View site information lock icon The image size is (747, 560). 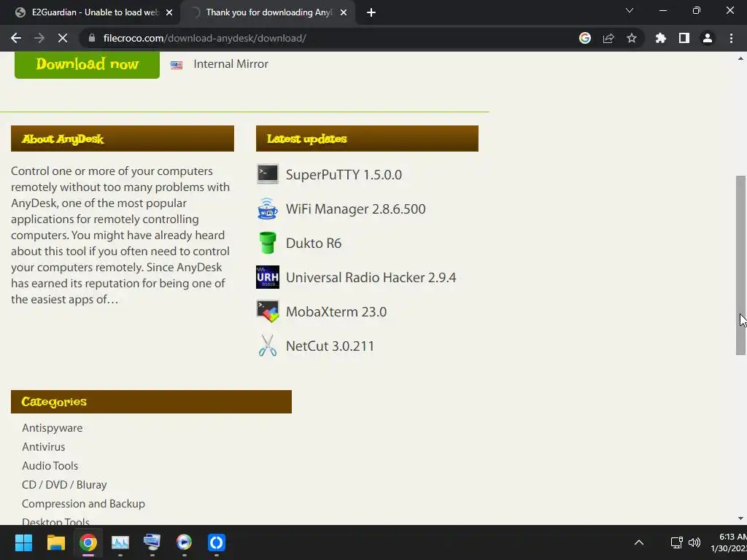click(x=91, y=38)
